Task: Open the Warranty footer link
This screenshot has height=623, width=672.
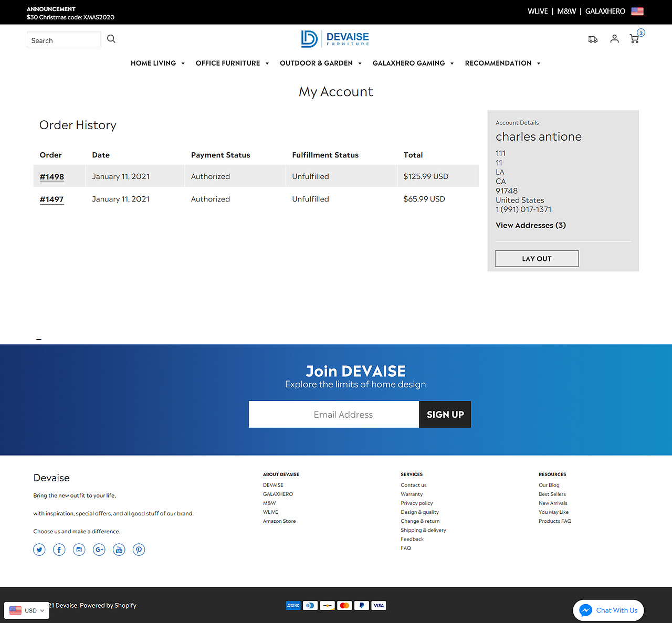Action: pos(412,494)
